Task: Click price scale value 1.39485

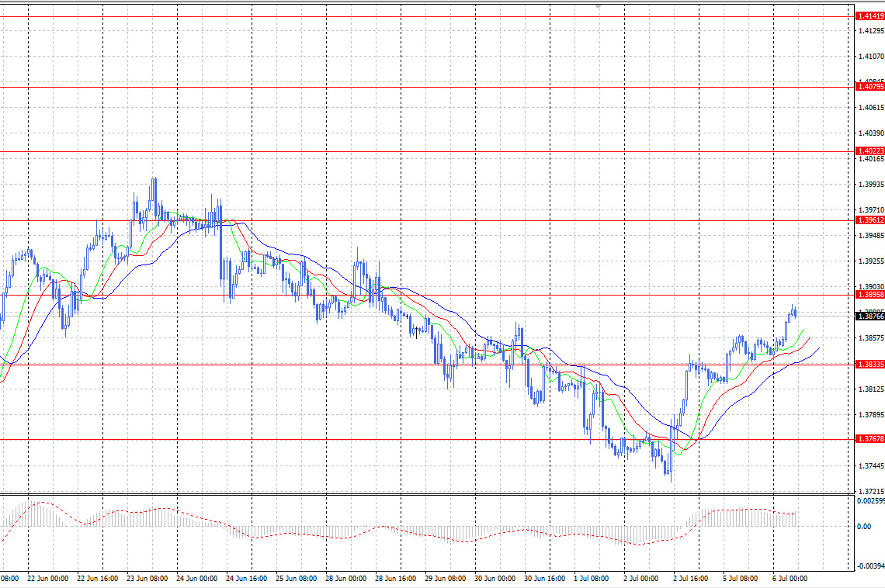Action: (871, 236)
